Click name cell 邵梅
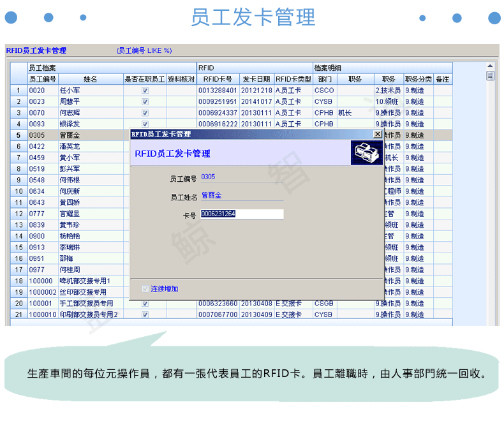The image size is (504, 421). point(91,259)
